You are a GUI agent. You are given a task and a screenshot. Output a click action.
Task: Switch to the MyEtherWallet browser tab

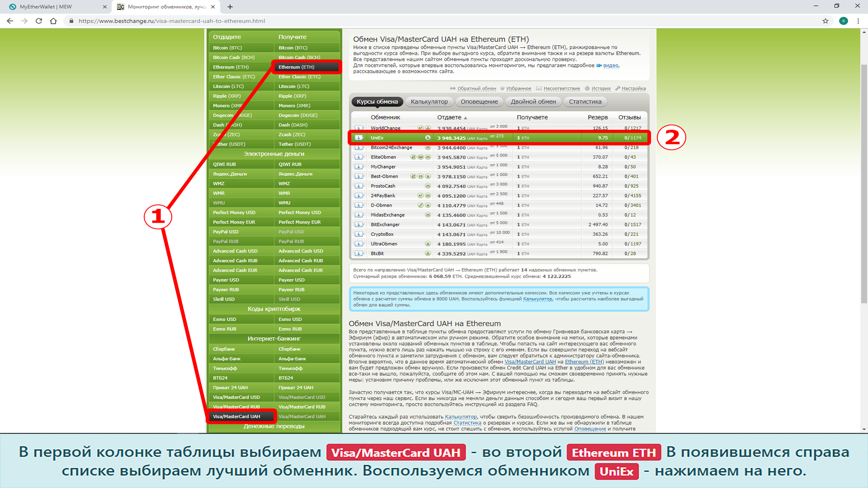[x=55, y=7]
